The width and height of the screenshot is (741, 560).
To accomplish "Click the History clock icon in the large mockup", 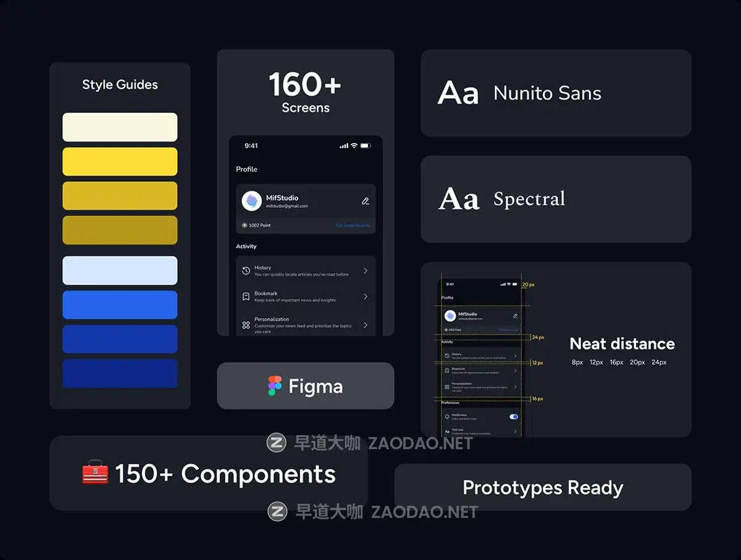I will (x=246, y=271).
